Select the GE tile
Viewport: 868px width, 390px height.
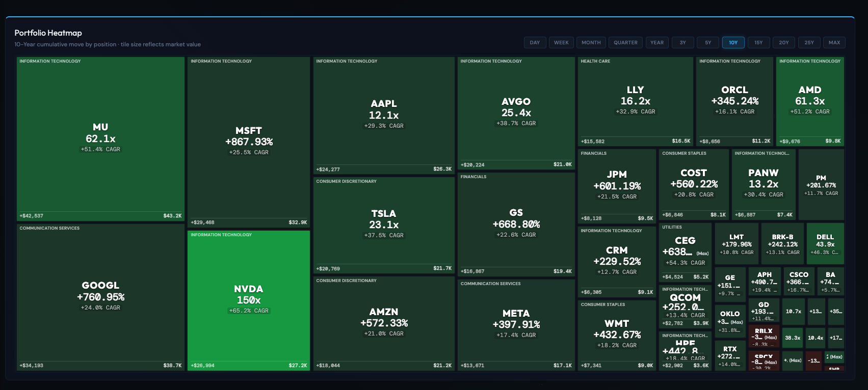pos(730,285)
